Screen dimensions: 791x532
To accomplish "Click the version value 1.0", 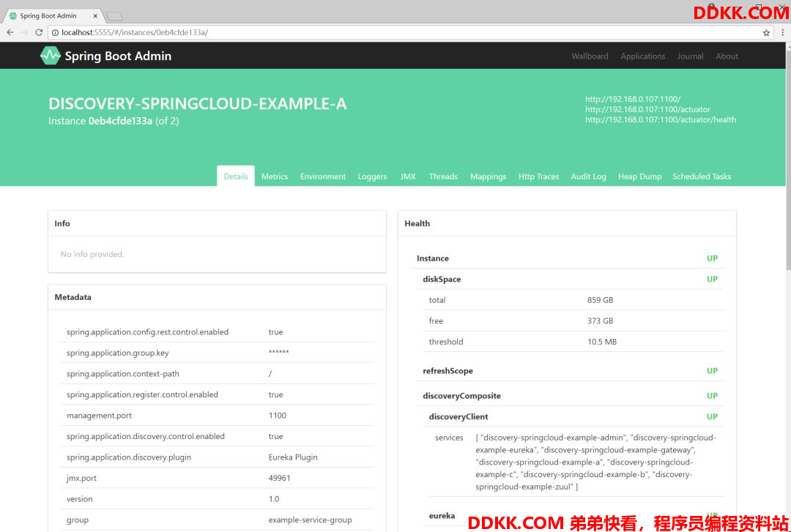I will click(274, 499).
